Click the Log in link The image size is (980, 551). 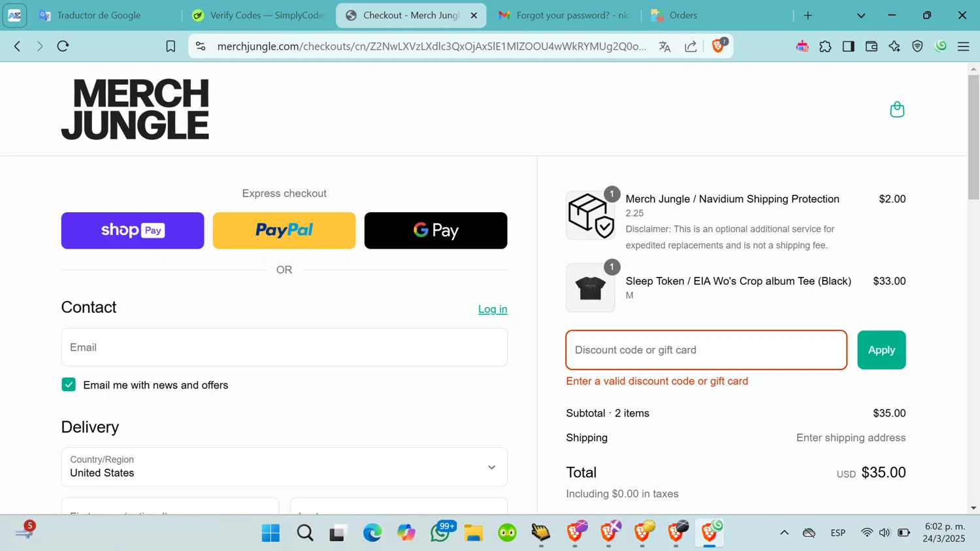pyautogui.click(x=493, y=309)
